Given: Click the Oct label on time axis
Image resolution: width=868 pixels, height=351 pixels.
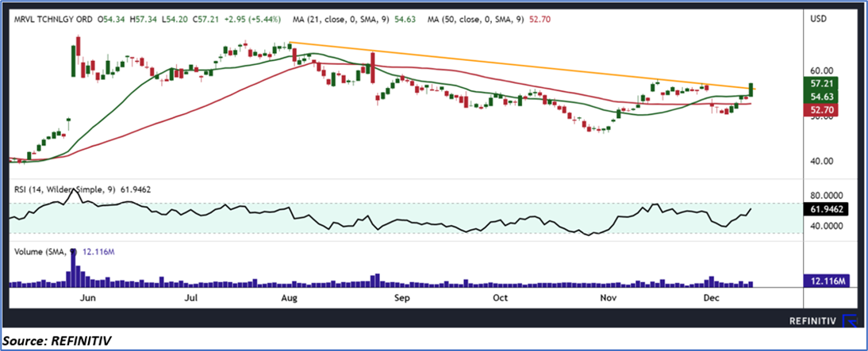Looking at the screenshot, I should [500, 299].
